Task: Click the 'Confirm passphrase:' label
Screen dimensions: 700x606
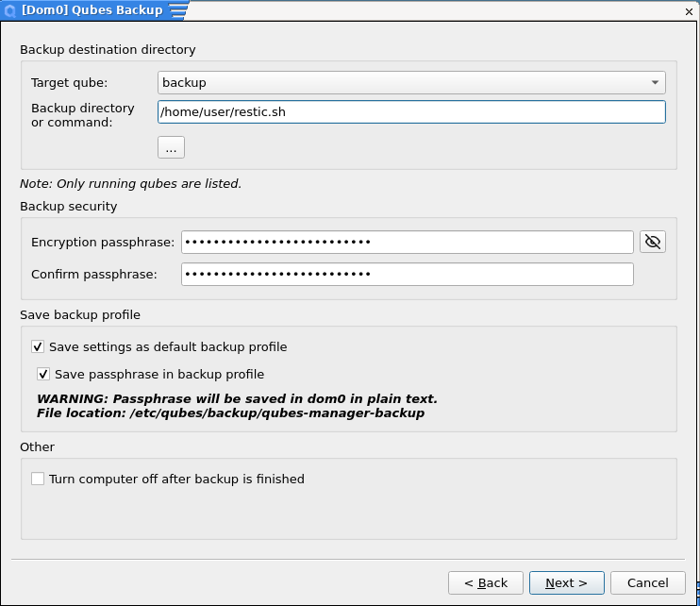Action: tap(93, 275)
